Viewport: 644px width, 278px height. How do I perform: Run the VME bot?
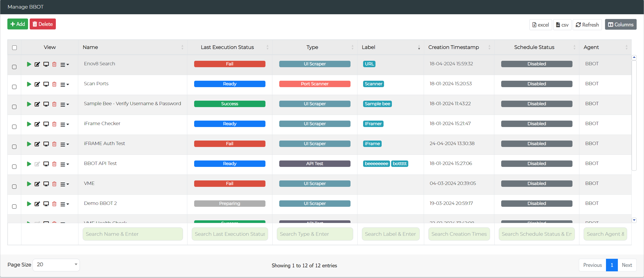pos(29,184)
